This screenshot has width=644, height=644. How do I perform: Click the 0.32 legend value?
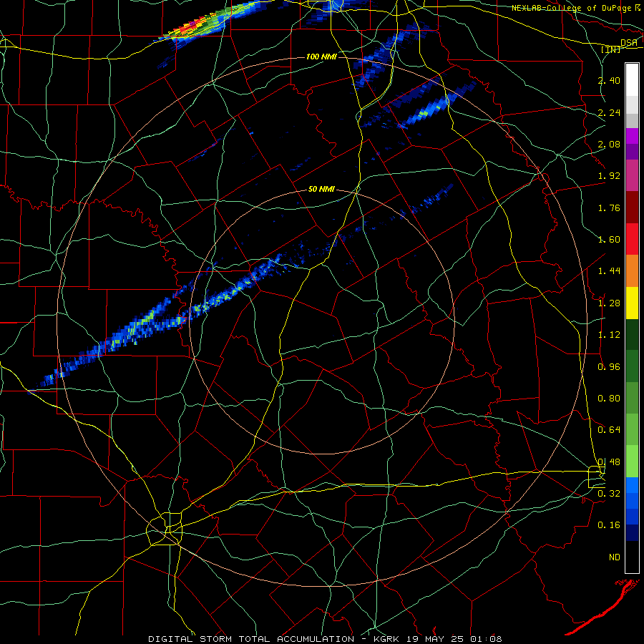609,494
